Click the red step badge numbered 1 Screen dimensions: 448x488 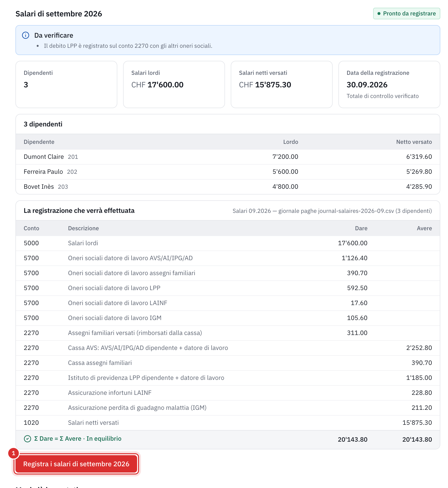(x=14, y=453)
